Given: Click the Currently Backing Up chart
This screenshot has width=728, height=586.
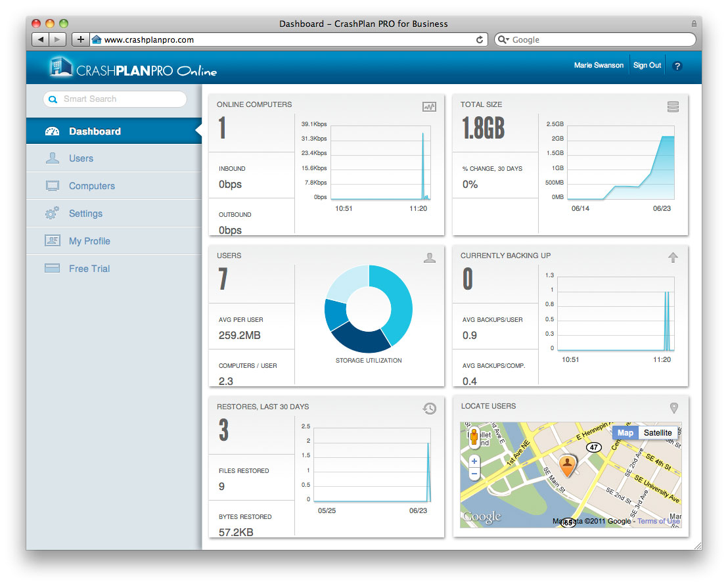Looking at the screenshot, I should click(x=616, y=313).
